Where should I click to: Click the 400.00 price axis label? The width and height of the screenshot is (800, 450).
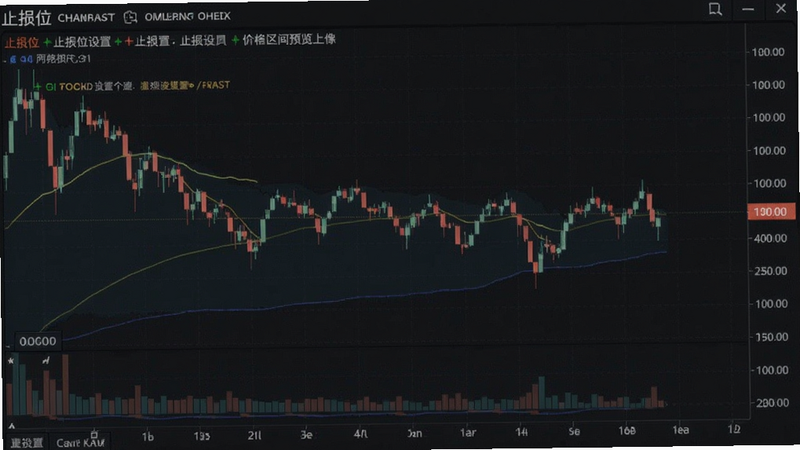click(x=770, y=238)
